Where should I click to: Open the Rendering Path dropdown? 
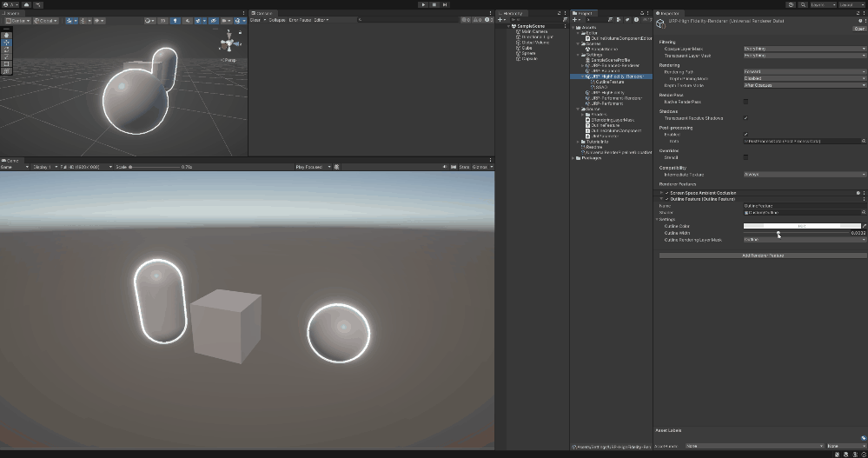(x=804, y=71)
